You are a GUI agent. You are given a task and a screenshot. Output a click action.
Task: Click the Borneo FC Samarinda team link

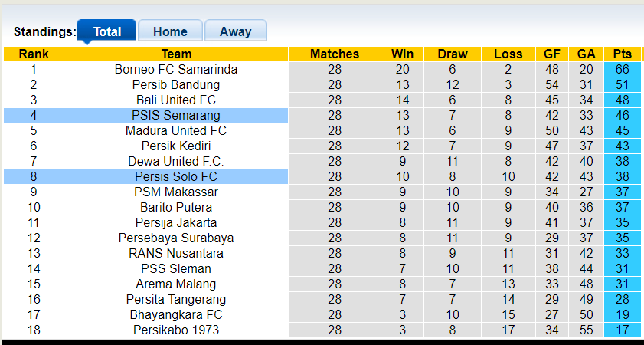pyautogui.click(x=176, y=69)
